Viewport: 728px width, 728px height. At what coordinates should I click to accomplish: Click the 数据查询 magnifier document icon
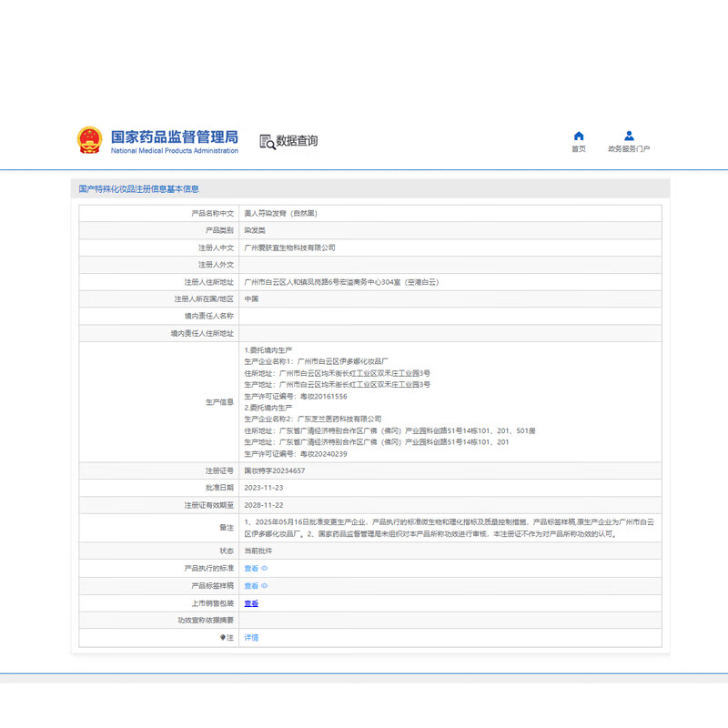coord(267,141)
